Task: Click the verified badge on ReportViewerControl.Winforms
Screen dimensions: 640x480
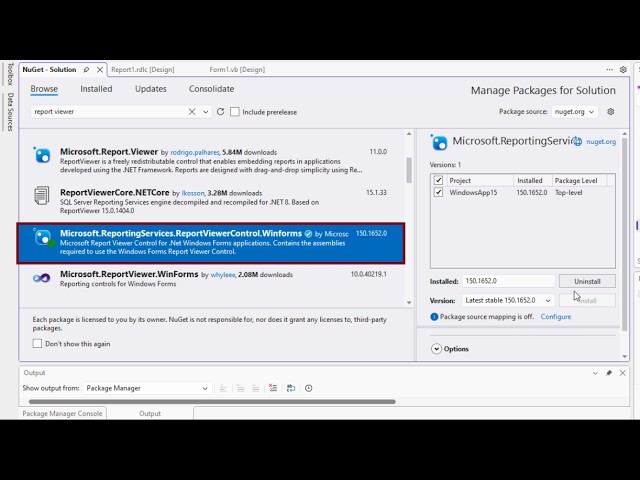Action: tap(309, 234)
